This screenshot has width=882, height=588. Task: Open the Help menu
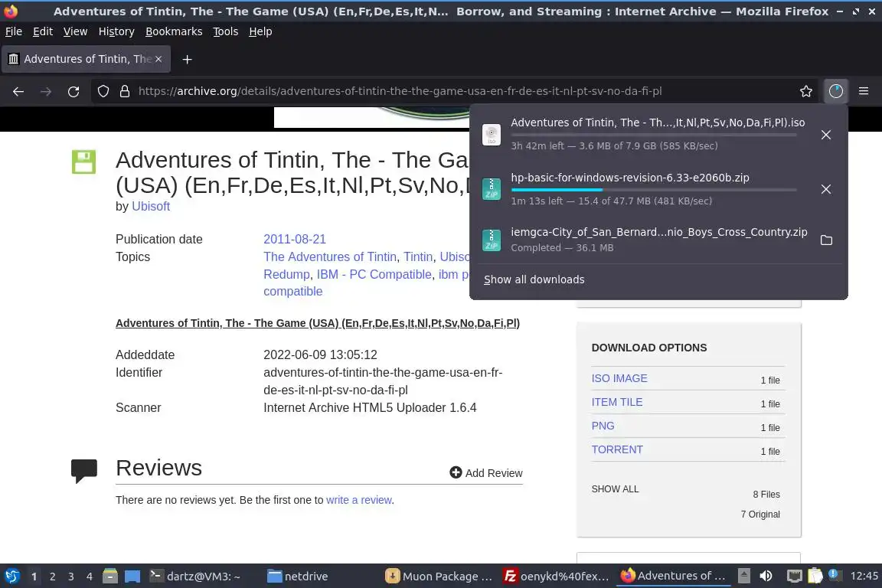click(260, 31)
